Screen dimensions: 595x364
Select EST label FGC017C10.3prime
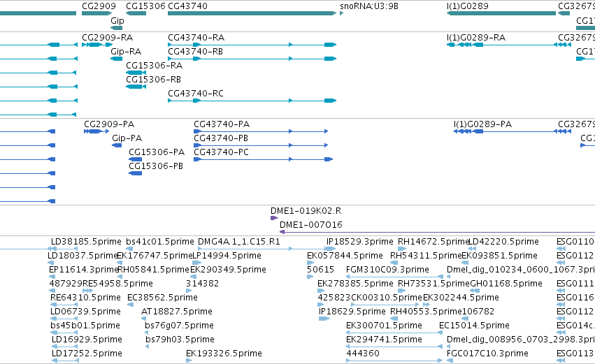tap(487, 354)
